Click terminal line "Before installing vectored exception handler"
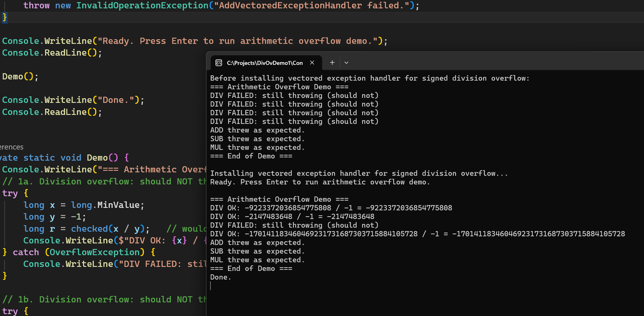The image size is (644, 316). [x=369, y=78]
